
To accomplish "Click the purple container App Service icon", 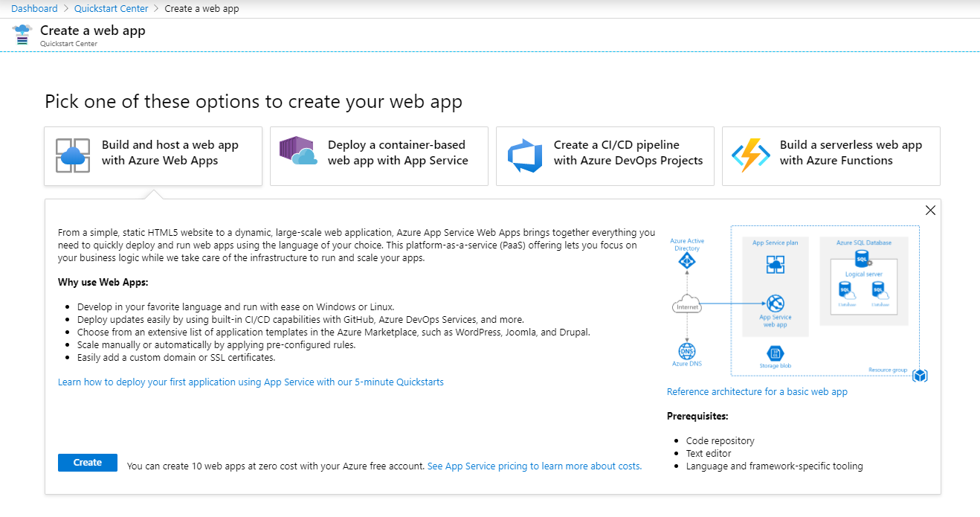I will tap(298, 151).
